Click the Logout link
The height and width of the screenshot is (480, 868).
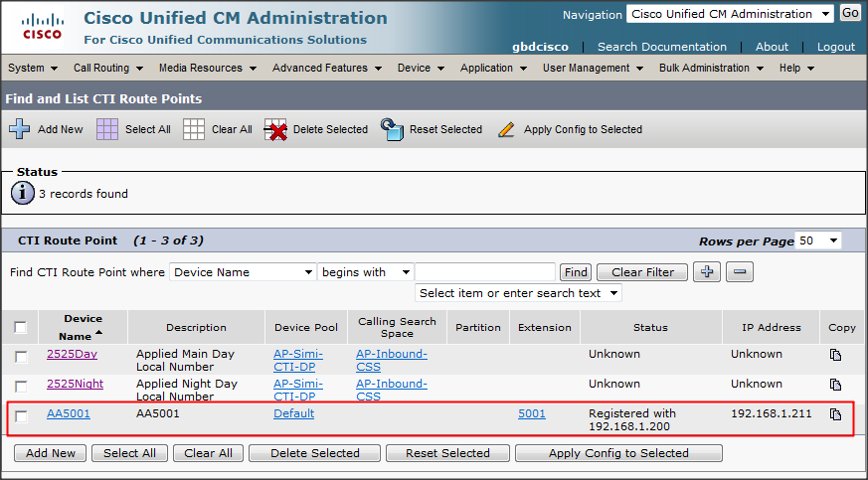(836, 47)
